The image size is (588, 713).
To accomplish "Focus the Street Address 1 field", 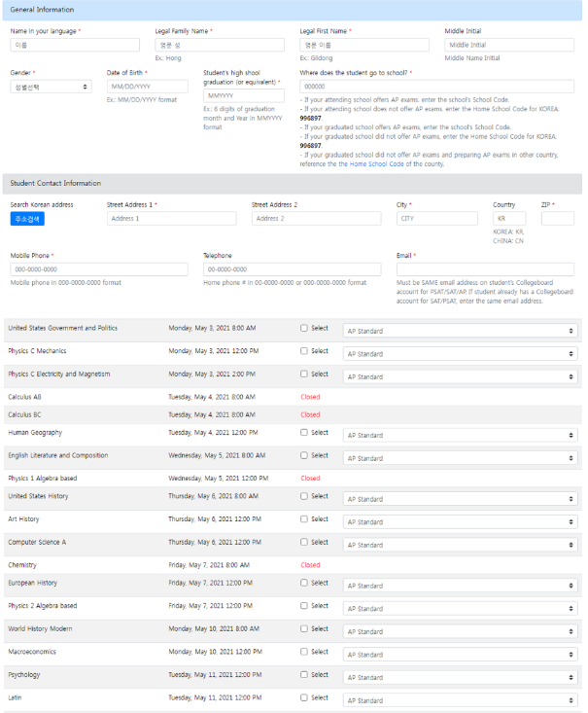I will point(171,219).
